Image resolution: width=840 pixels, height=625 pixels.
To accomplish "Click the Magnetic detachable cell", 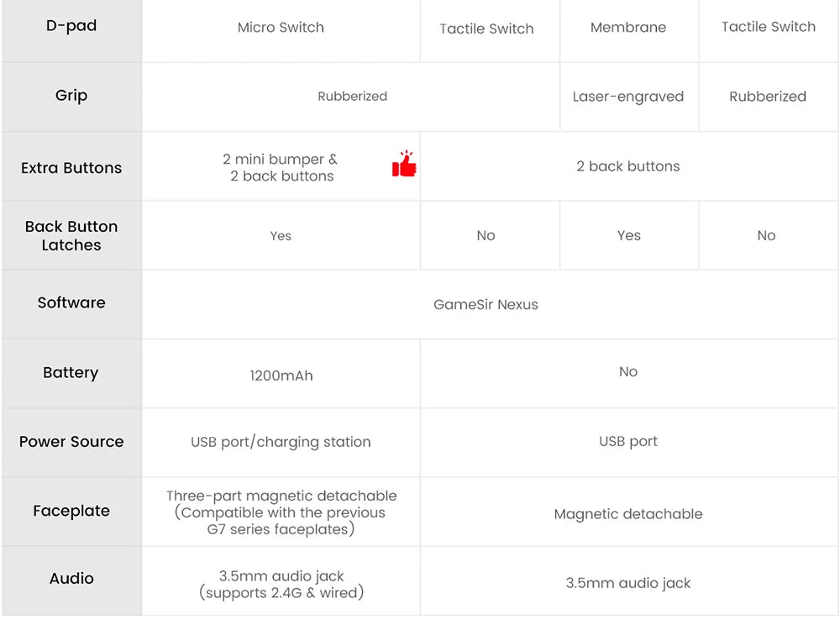I will pyautogui.click(x=628, y=514).
